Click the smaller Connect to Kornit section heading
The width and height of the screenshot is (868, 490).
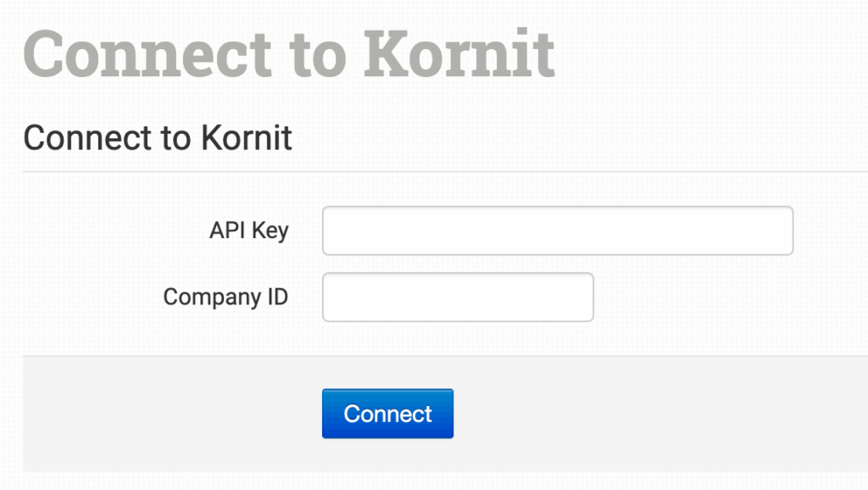[x=158, y=137]
